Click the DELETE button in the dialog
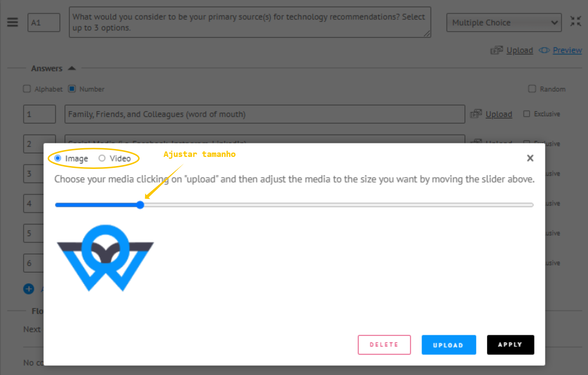 [384, 345]
